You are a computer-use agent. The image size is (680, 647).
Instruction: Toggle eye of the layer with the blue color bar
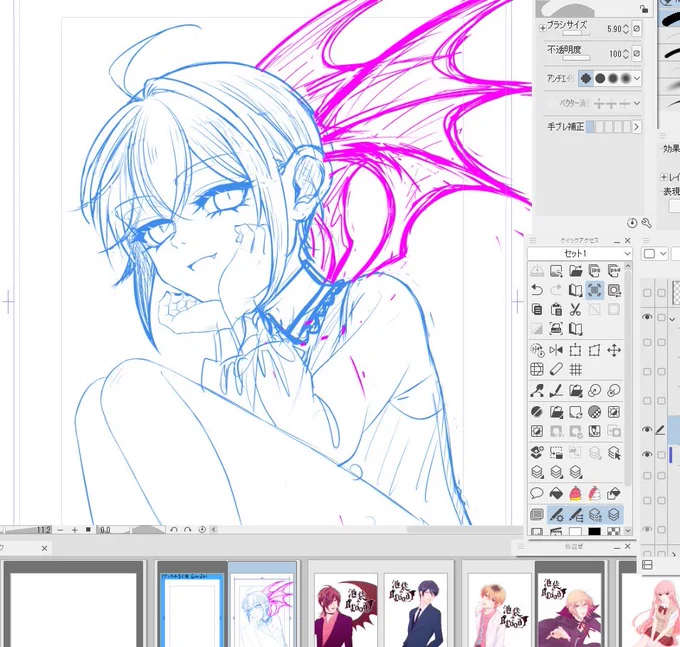click(x=647, y=454)
